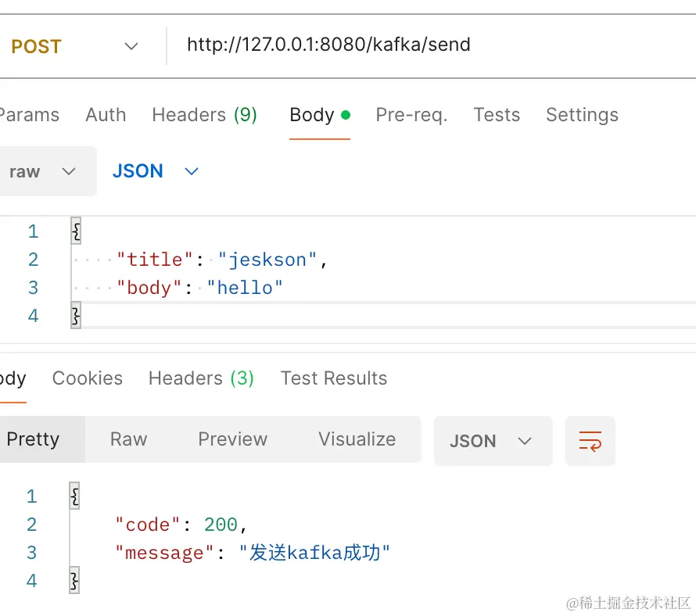The image size is (696, 616).
Task: Click the closing brace on request line 4
Action: click(x=76, y=316)
